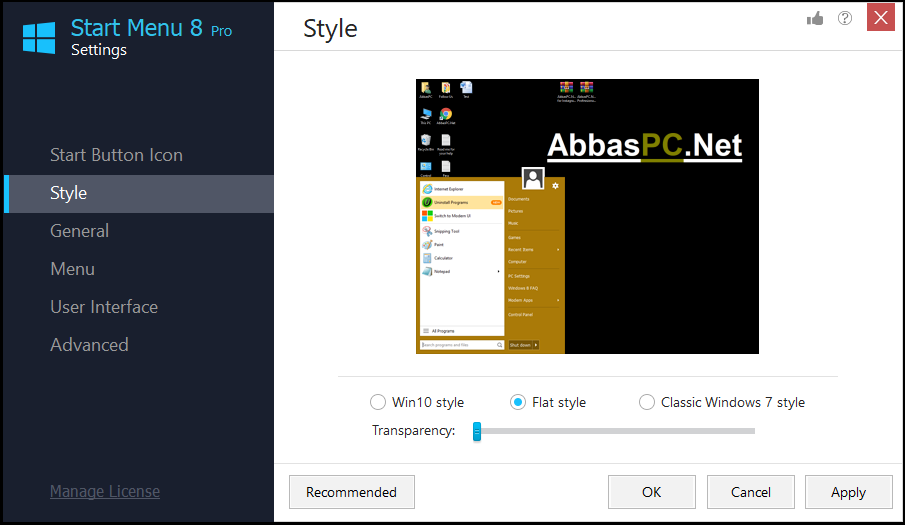Click the thumbs-up like icon
The image size is (905, 525).
(x=815, y=19)
